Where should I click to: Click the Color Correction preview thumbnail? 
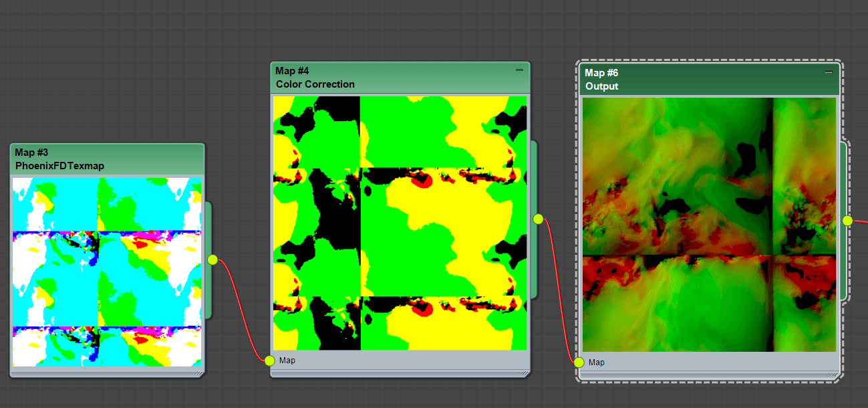tap(400, 223)
